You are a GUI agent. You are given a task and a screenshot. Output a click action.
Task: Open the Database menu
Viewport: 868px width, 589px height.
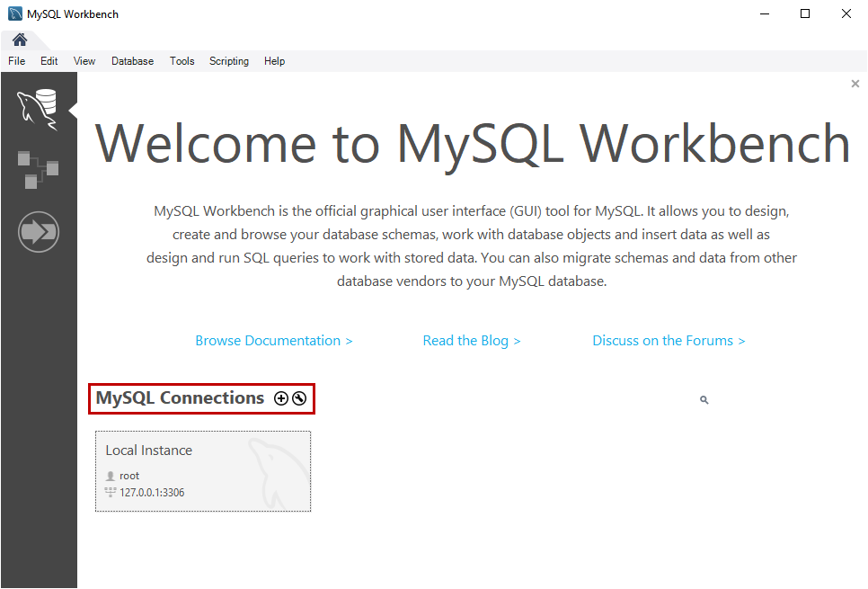point(132,61)
